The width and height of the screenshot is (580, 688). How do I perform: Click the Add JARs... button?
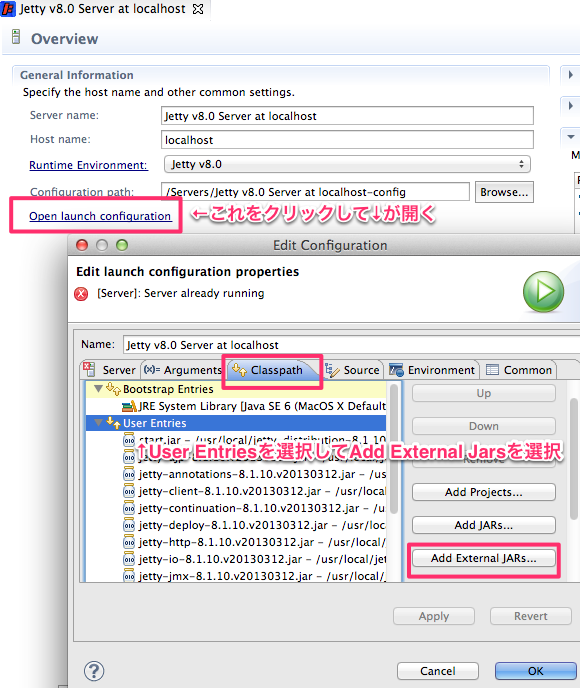coord(483,525)
